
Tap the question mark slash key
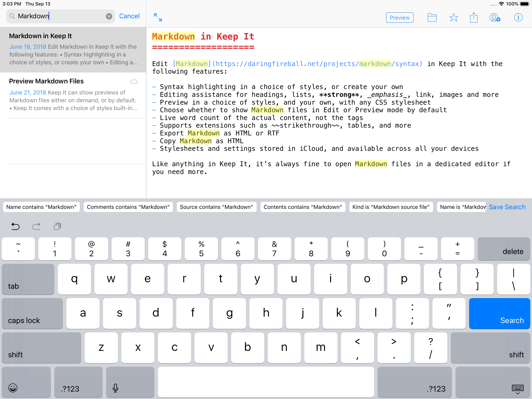coord(431,348)
